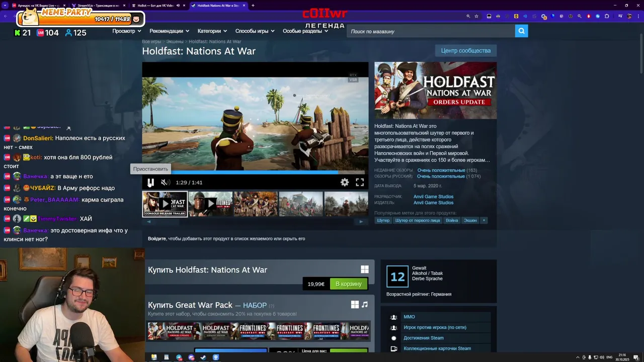Image resolution: width=644 pixels, height=362 pixels.
Task: Click Windows icon on Great War Pack
Action: [x=355, y=305]
